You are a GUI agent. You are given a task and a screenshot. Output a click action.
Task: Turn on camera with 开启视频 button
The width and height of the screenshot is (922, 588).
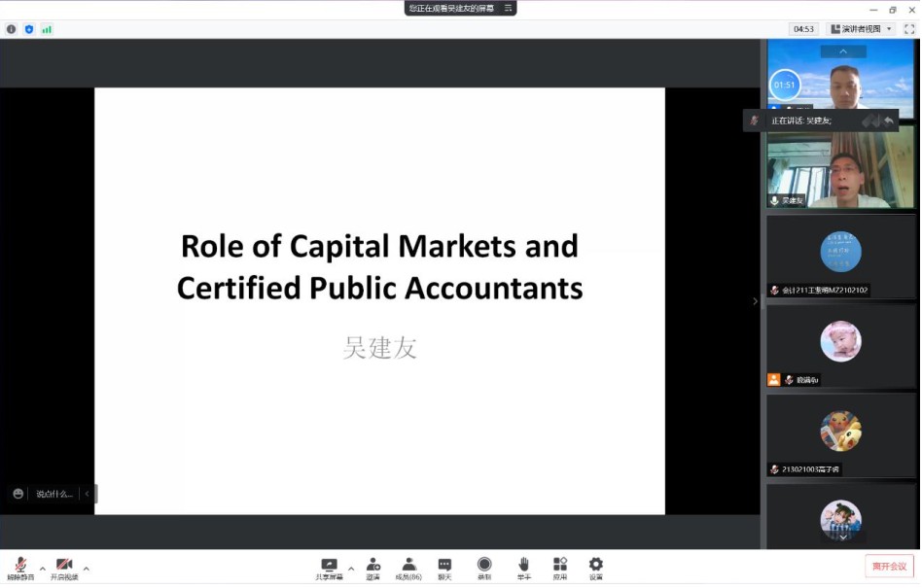(64, 566)
